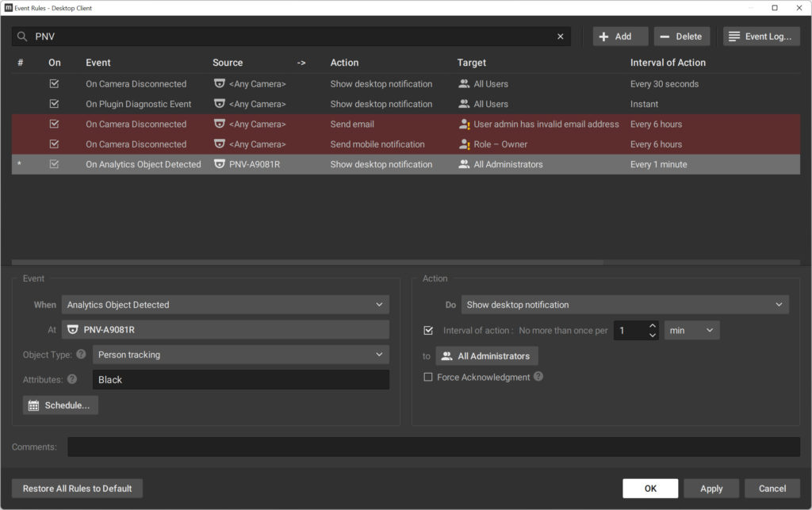The image size is (812, 510).
Task: Select 'Send mobile notification' action cell
Action: tap(377, 144)
